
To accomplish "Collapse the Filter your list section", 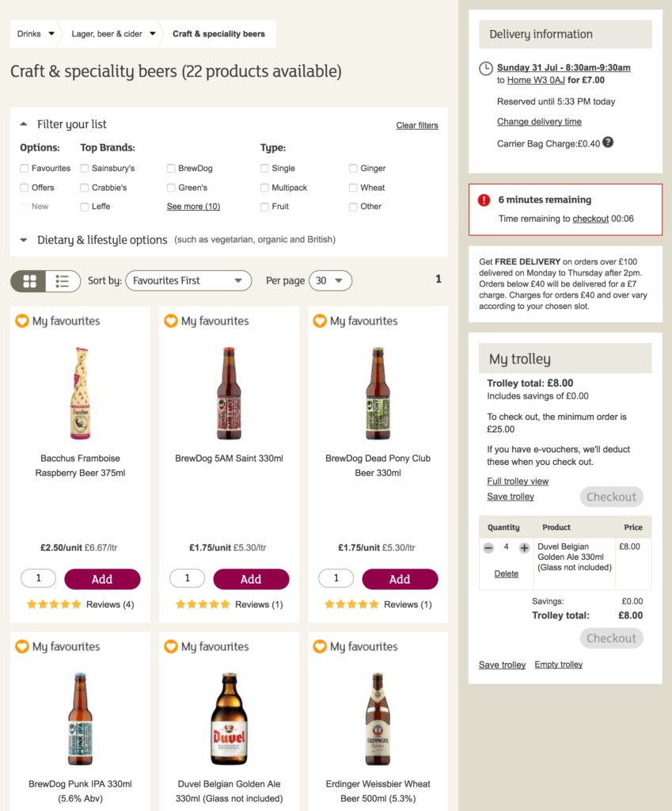I will [x=24, y=124].
